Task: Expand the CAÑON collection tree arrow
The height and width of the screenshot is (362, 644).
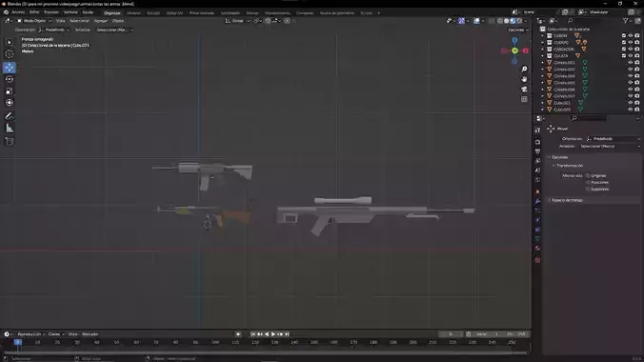Action: point(543,36)
